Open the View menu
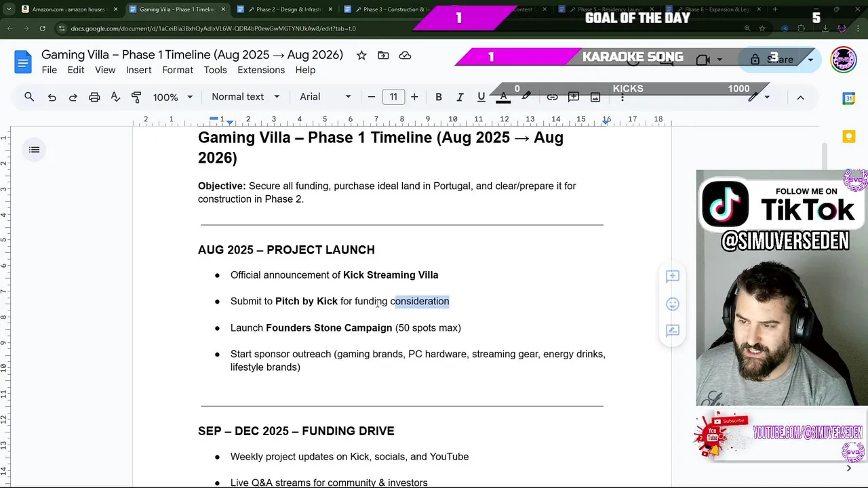The height and width of the screenshot is (488, 868). tap(105, 70)
